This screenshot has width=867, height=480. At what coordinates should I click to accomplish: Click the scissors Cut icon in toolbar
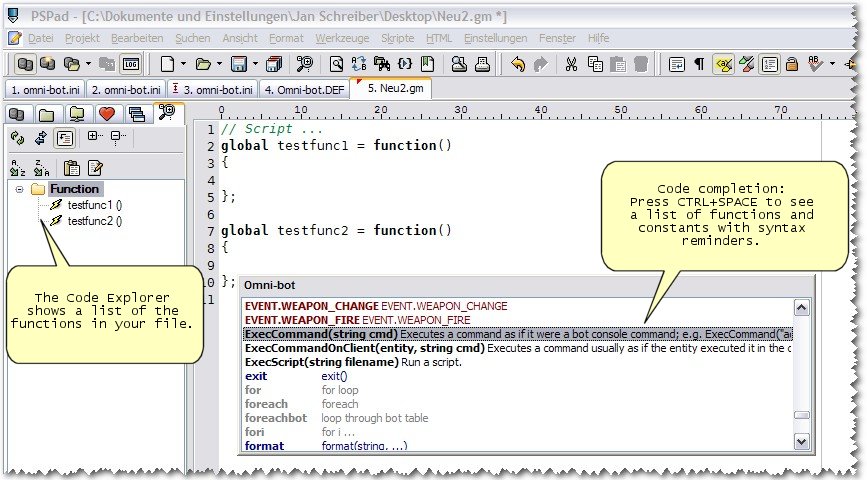[x=571, y=64]
